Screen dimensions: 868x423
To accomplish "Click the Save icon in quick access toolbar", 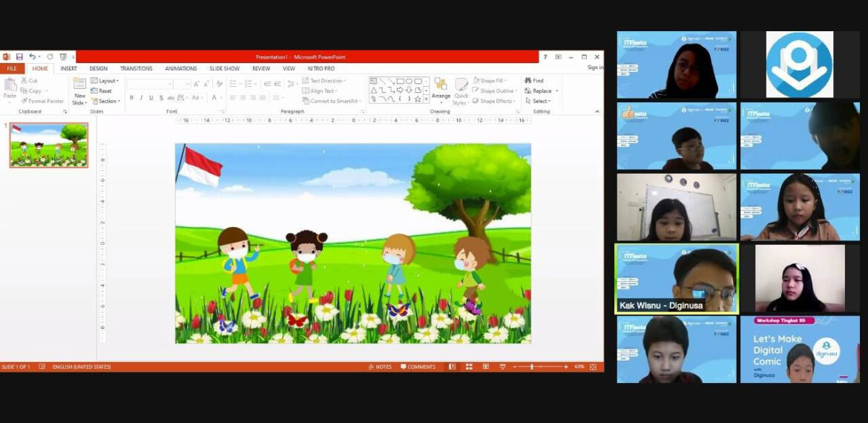I will click(x=19, y=57).
